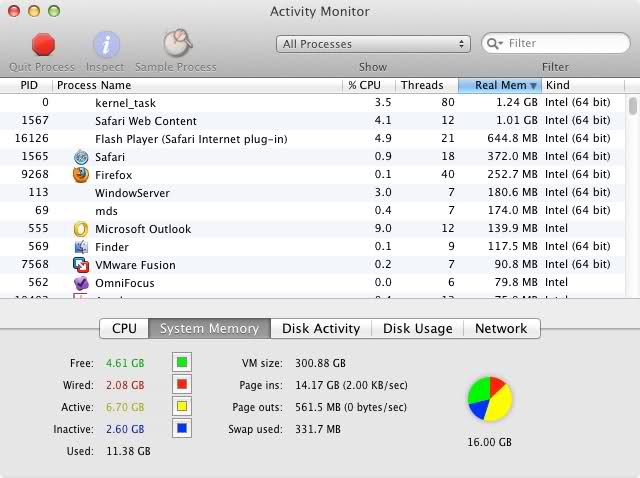Toggle Real Mem sort arrow
Screen dimensions: 640x478
[x=533, y=85]
